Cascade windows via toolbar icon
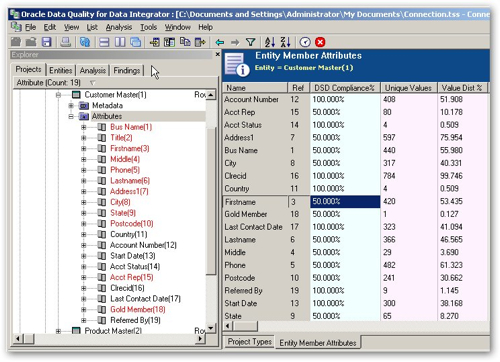This screenshot has width=500, height=362. pyautogui.click(x=136, y=42)
